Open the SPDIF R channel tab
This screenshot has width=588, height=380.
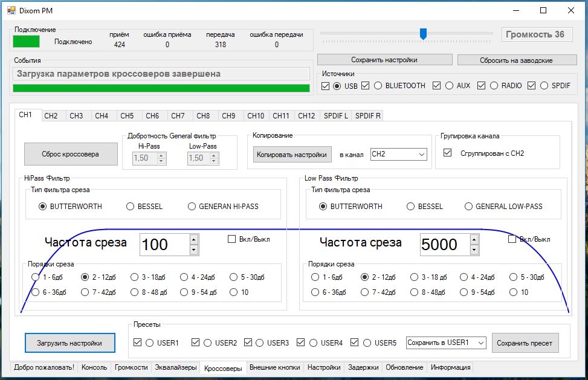click(368, 116)
